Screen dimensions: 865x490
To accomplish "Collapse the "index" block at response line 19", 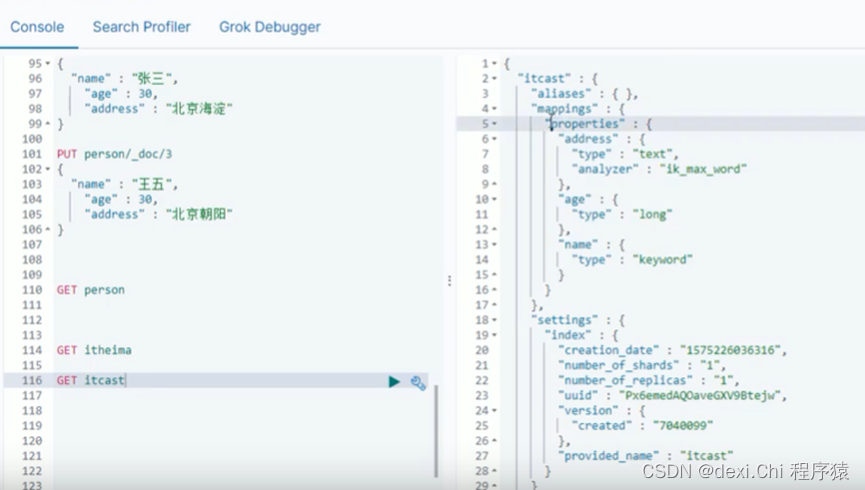I will (x=494, y=335).
